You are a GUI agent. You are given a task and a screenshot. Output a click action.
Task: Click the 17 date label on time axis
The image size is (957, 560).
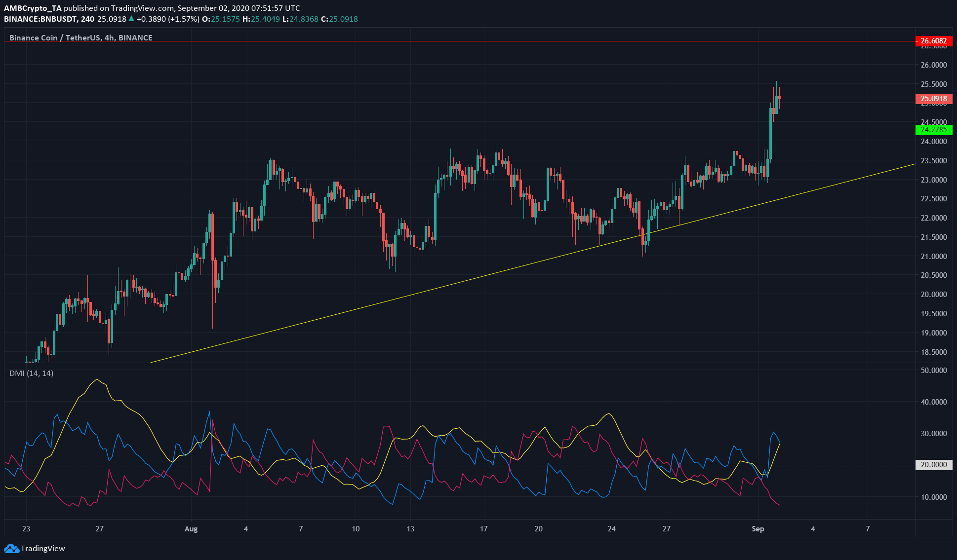point(484,529)
